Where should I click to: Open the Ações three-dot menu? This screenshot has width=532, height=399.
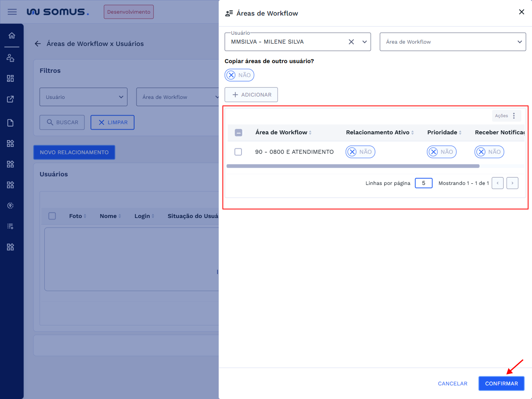[x=514, y=116]
